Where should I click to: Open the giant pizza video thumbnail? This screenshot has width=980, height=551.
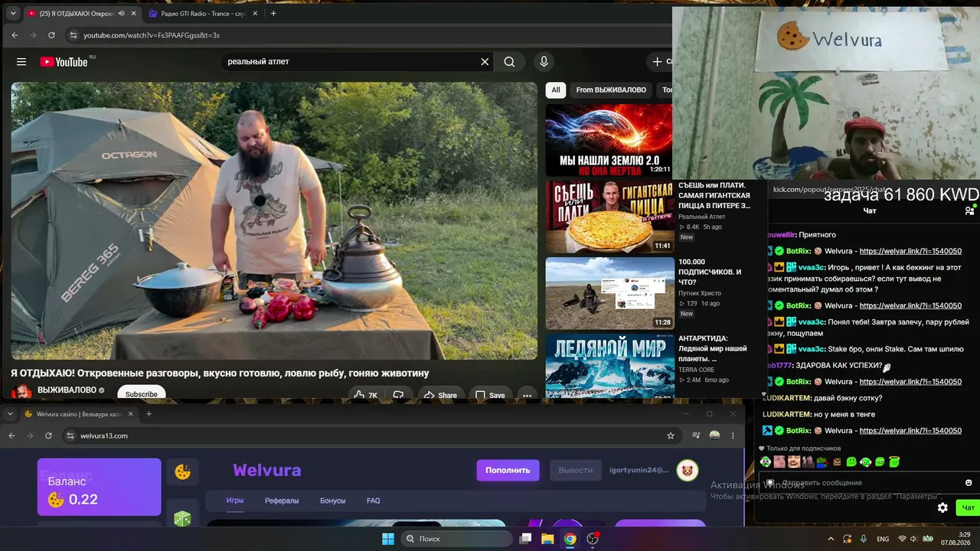click(x=609, y=217)
